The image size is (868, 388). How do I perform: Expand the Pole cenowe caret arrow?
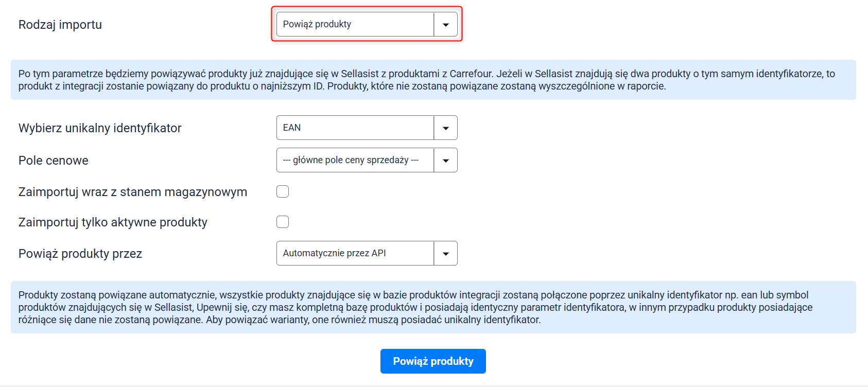click(445, 161)
